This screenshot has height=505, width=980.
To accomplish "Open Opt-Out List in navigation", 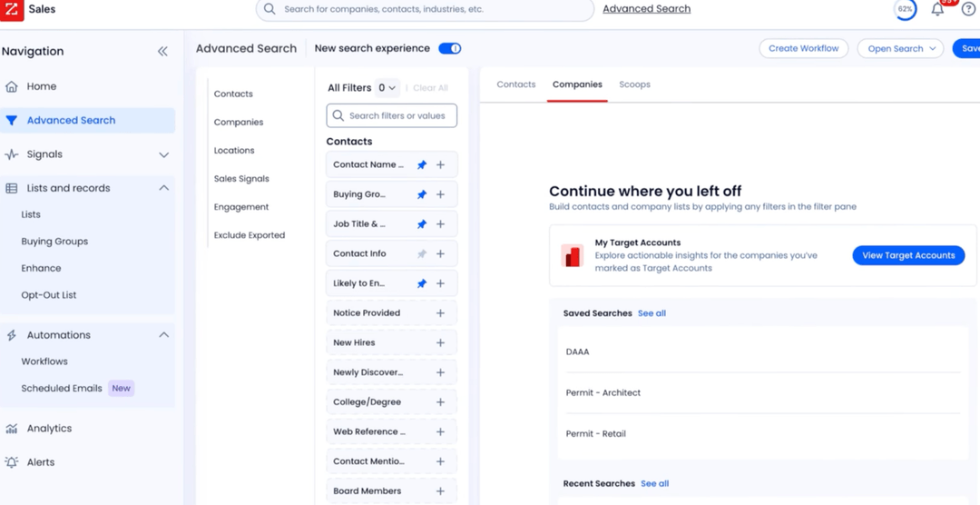I will tap(49, 295).
